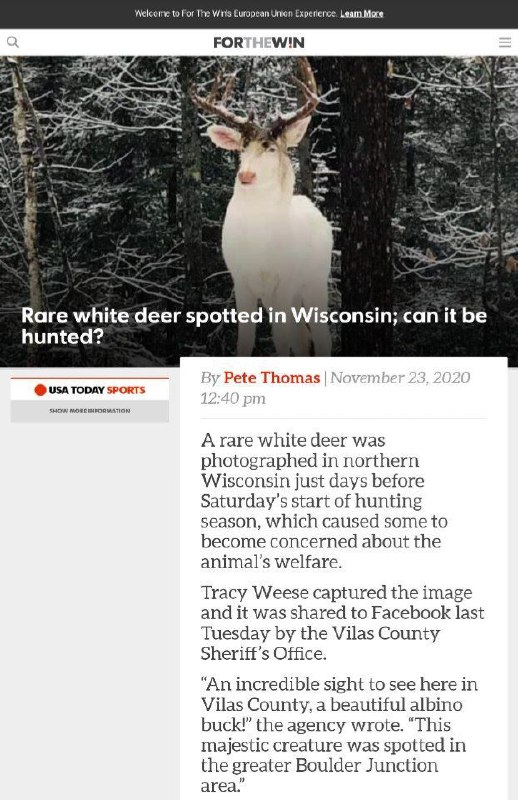Click the USA TODAY red circle icon

click(40, 390)
